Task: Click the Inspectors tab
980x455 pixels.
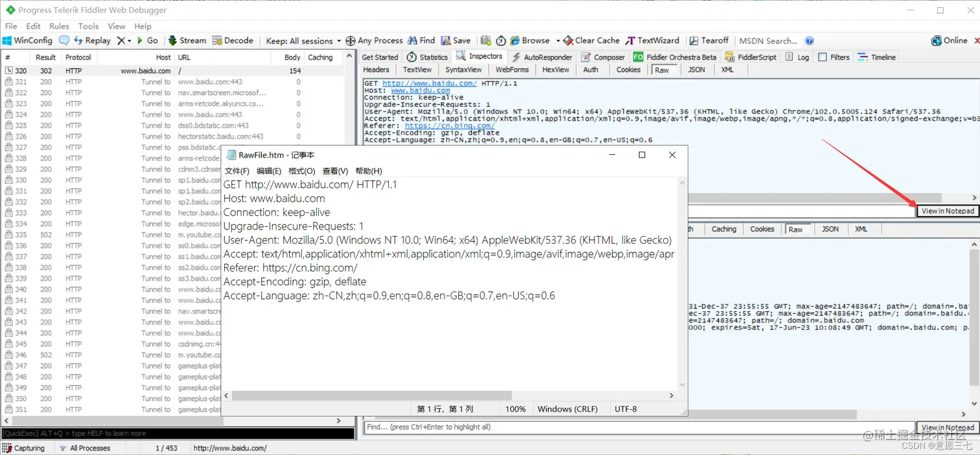Action: coord(480,56)
